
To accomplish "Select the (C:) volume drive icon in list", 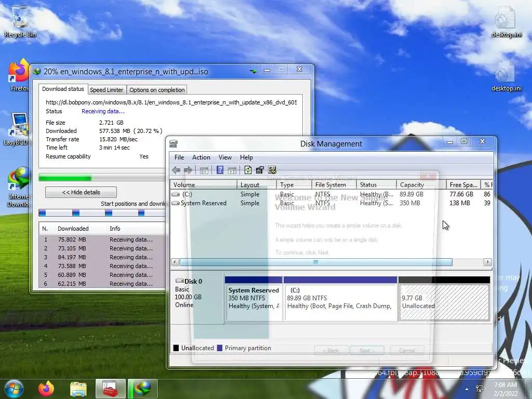I will tap(176, 194).
